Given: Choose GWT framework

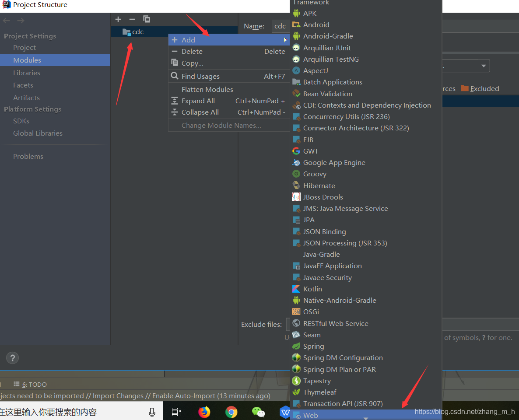Looking at the screenshot, I should [366, 151].
